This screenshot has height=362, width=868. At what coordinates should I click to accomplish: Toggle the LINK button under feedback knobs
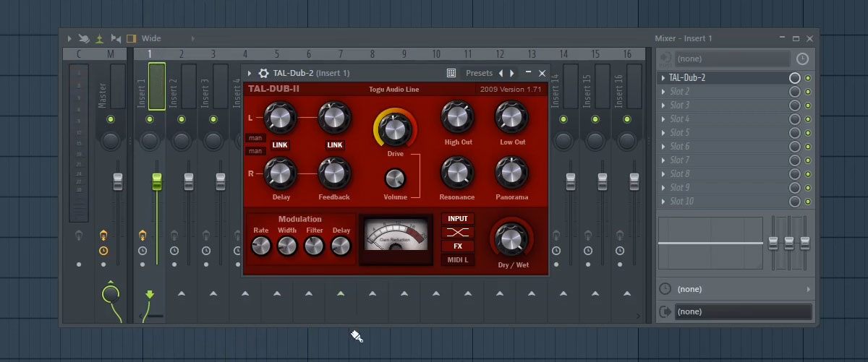334,145
